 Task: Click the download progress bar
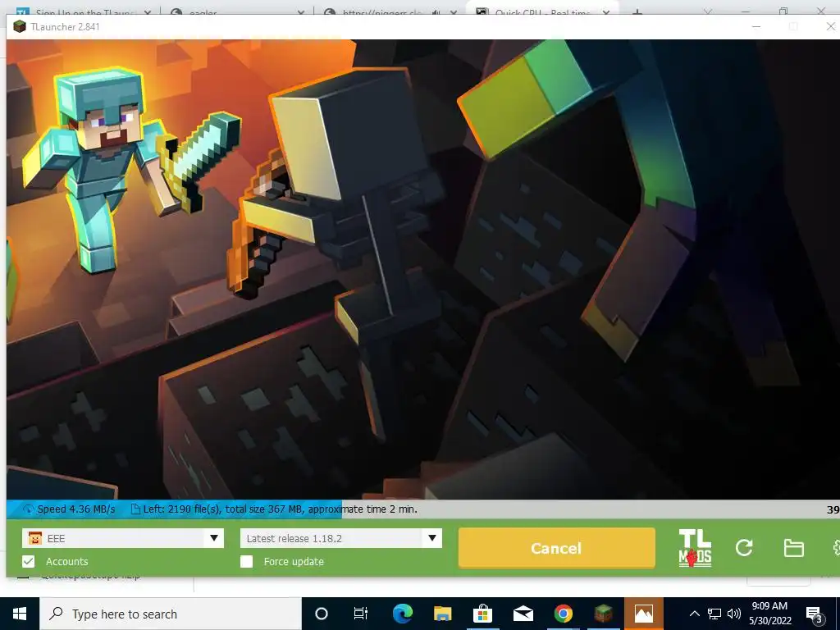[423, 509]
